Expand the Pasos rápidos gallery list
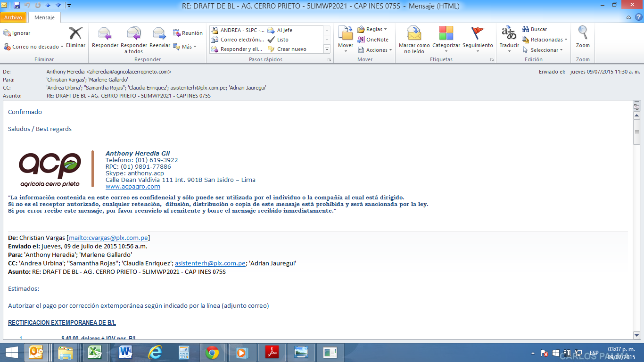This screenshot has width=644, height=362. 327,49
